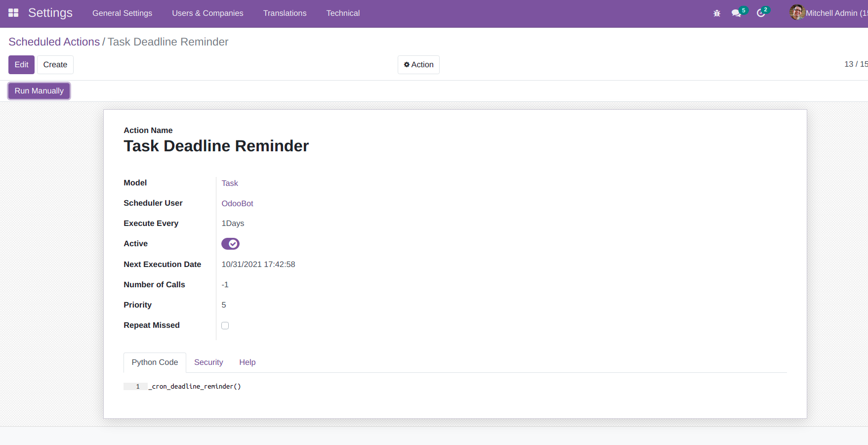Click Mitchell Admin avatar picture
This screenshot has width=868, height=445.
click(797, 12)
